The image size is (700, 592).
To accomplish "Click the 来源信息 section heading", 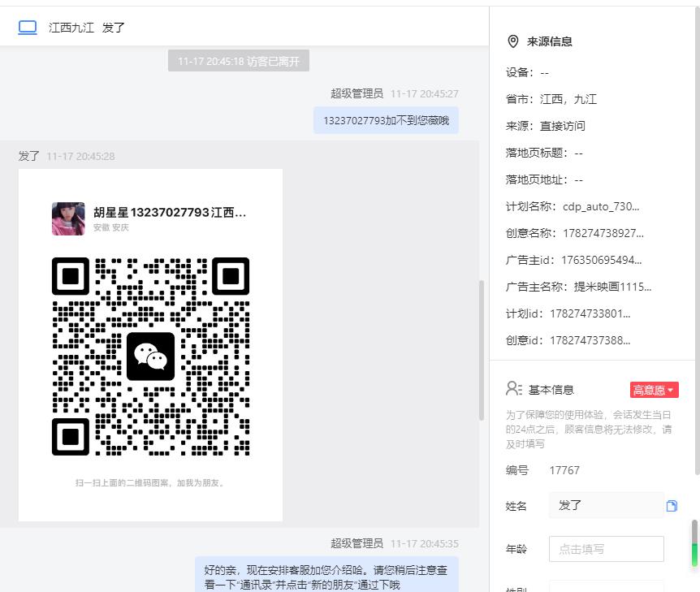I will point(549,41).
